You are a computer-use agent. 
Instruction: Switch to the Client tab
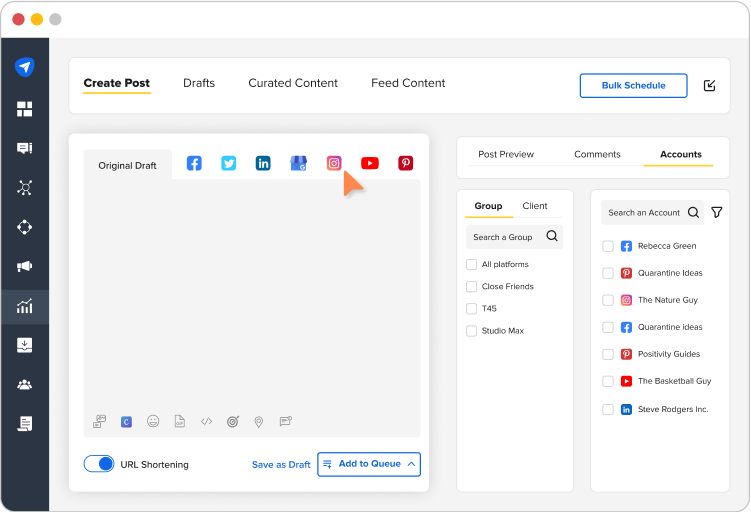coord(535,206)
